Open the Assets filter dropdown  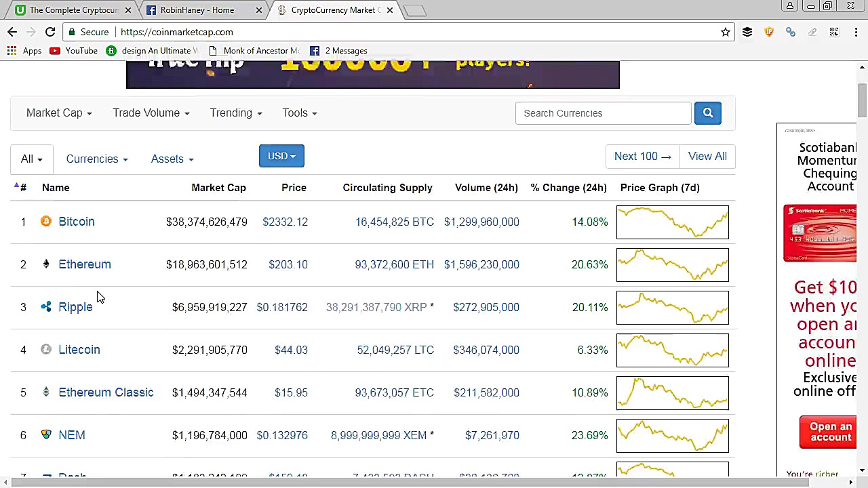point(172,159)
